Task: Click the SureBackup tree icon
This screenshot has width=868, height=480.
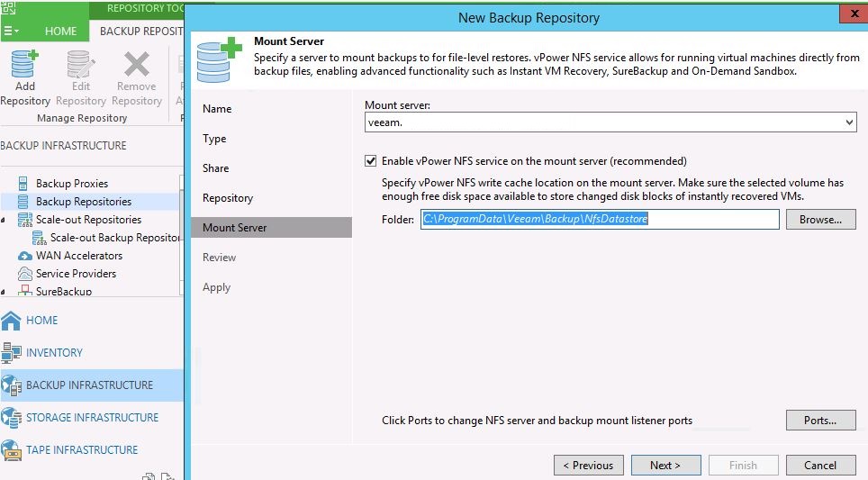Action: click(x=25, y=290)
